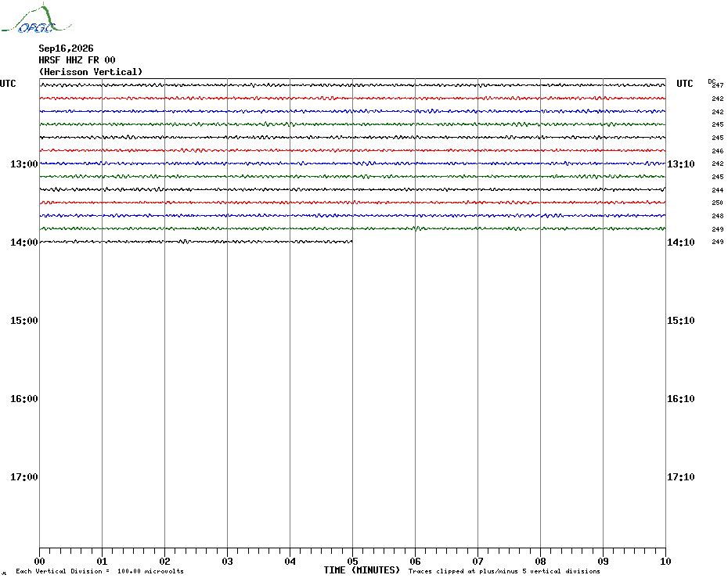Image resolution: width=728 pixels, height=582 pixels.
Task: Click the 05 minute axis tick label
Action: [x=352, y=561]
